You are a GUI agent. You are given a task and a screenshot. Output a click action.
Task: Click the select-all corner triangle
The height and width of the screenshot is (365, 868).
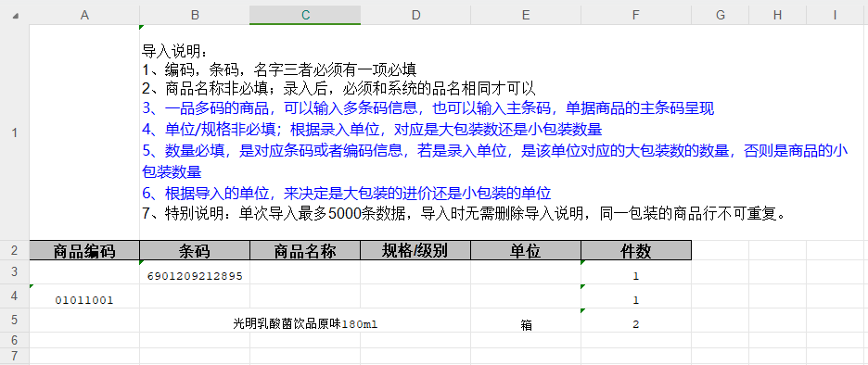click(x=15, y=15)
